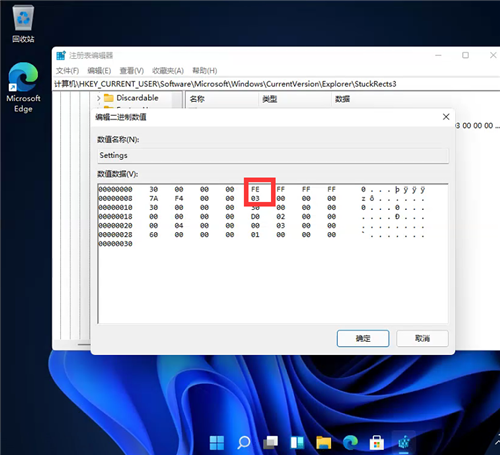Open the 收藏夹(A) menu
The height and width of the screenshot is (455, 500).
(x=168, y=71)
